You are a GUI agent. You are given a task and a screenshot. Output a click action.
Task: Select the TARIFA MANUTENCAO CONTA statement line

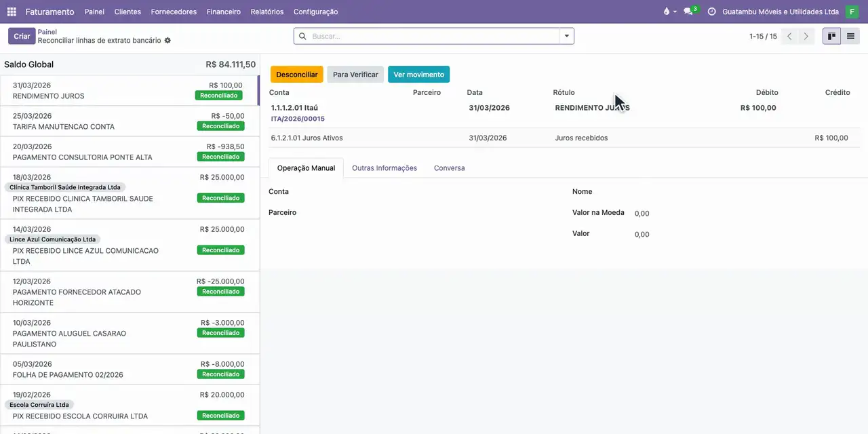tap(129, 121)
